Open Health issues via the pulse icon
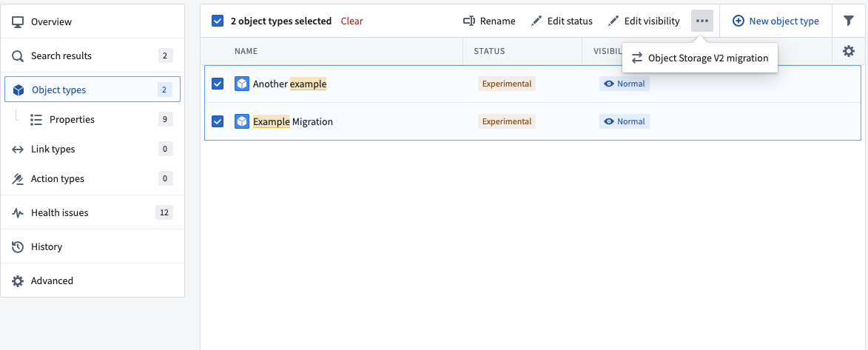The image size is (868, 350). tap(18, 212)
